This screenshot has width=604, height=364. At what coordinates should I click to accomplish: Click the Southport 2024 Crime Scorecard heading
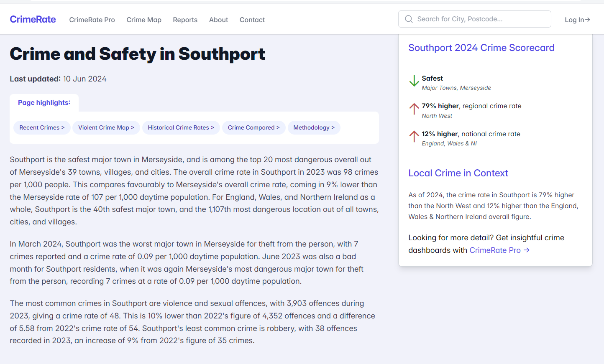[x=481, y=48]
